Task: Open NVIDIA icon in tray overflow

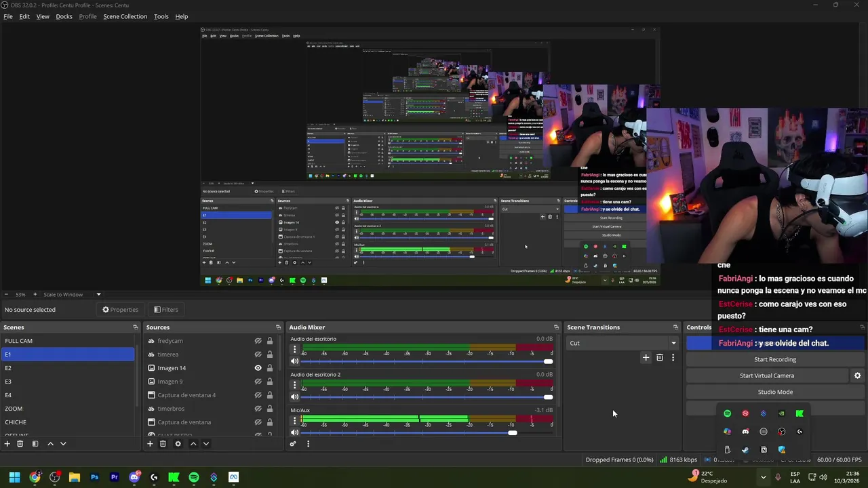Action: coord(781,413)
